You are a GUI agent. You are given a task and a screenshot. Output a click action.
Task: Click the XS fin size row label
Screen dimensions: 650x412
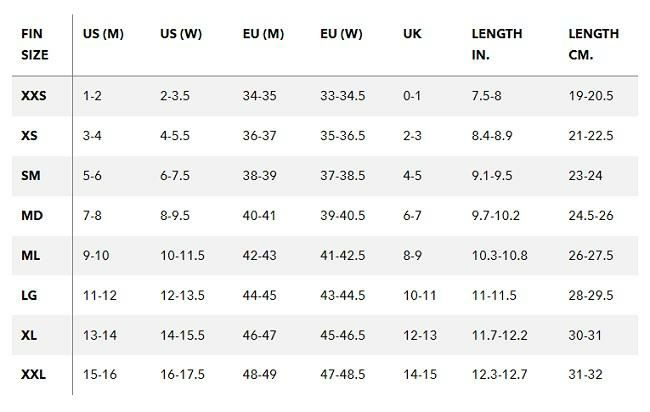tap(29, 136)
